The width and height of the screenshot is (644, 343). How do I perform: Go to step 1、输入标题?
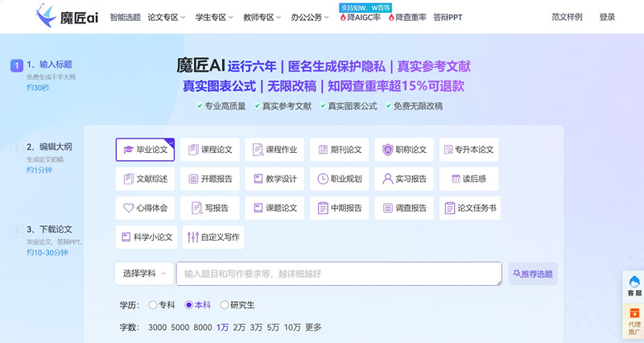coord(49,64)
